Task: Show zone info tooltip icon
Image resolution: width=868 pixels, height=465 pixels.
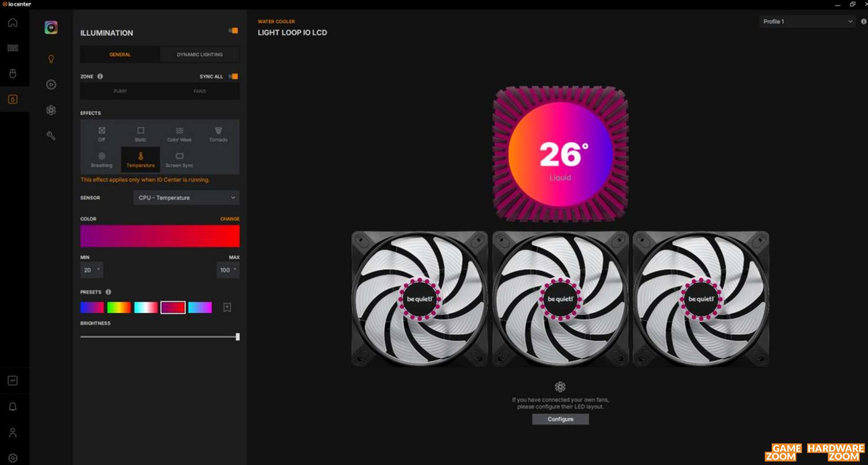Action: (x=100, y=76)
